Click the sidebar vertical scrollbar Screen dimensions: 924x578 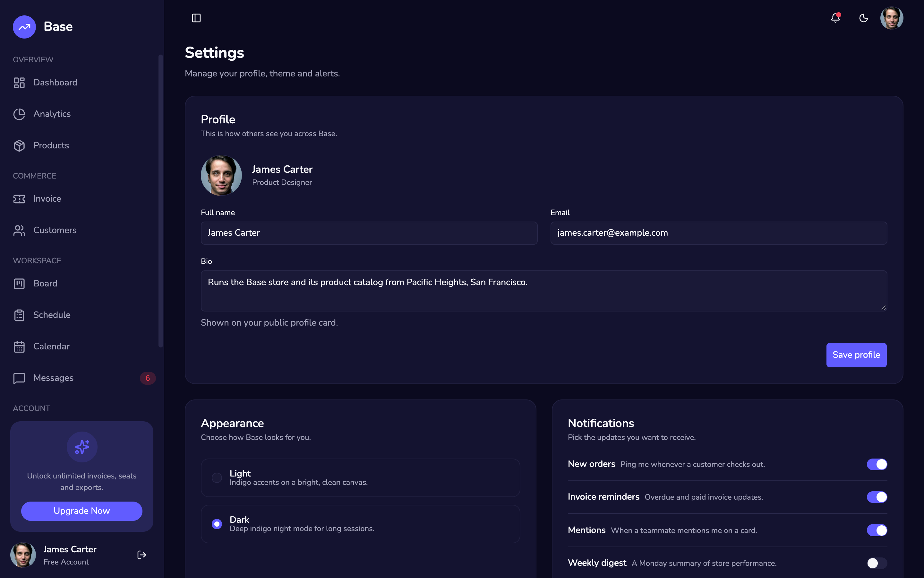tap(161, 201)
